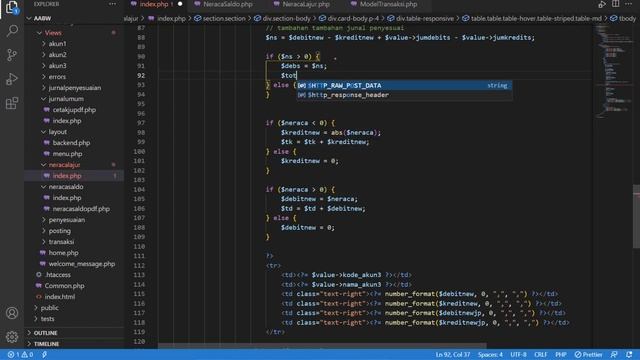Switch to the index.php editor tab
Viewport: 640px width, 360px height.
pos(154,4)
